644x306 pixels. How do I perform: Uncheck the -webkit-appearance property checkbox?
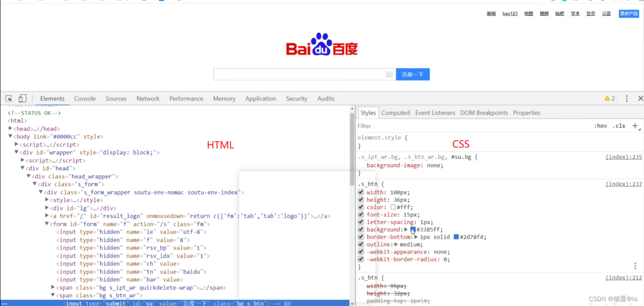click(x=361, y=252)
